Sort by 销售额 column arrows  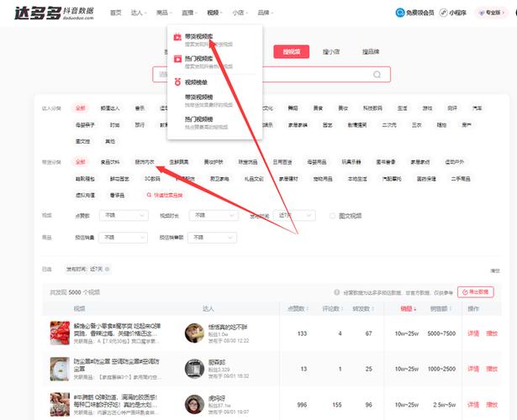pyautogui.click(x=451, y=308)
